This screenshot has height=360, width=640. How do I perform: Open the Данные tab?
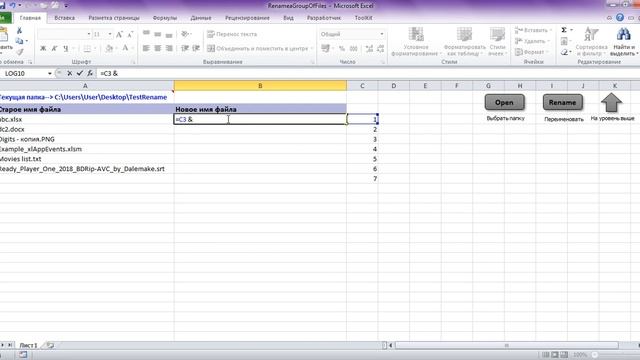(x=201, y=18)
